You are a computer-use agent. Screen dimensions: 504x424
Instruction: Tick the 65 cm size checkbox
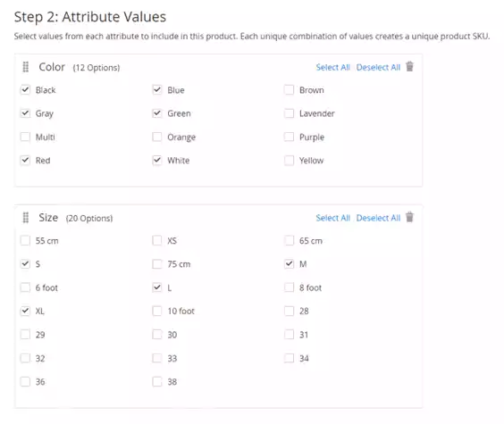click(289, 240)
